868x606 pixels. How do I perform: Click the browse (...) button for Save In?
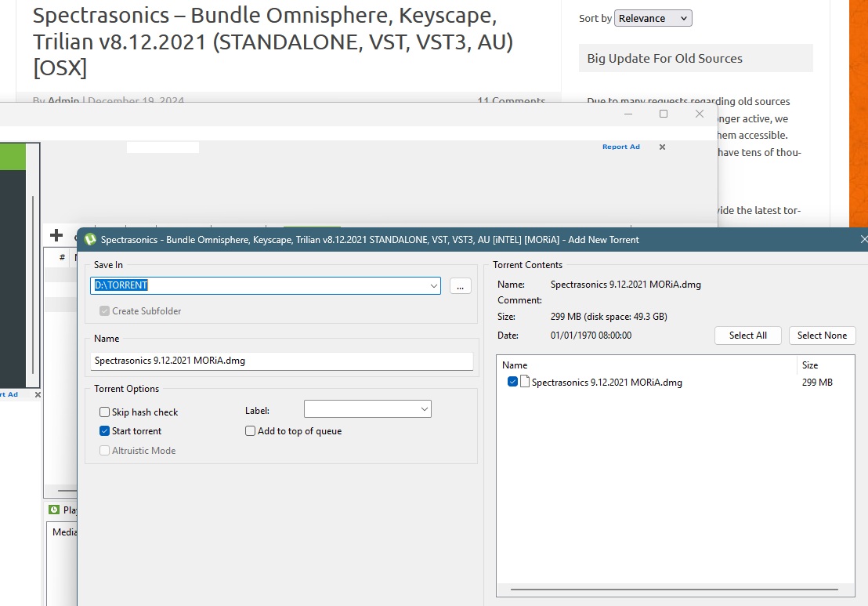coord(460,286)
